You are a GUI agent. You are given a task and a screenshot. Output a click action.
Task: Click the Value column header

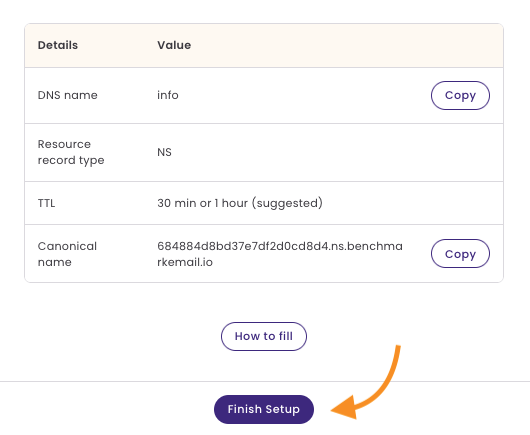[x=174, y=45]
